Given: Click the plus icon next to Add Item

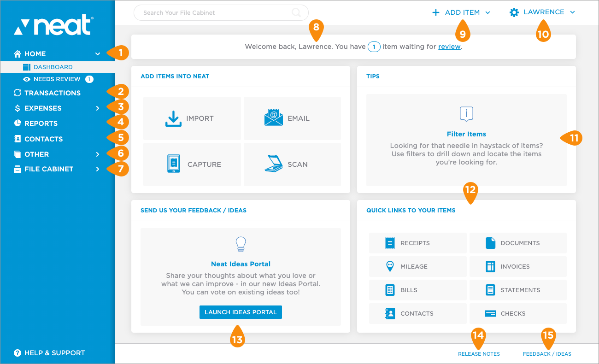Looking at the screenshot, I should [435, 12].
